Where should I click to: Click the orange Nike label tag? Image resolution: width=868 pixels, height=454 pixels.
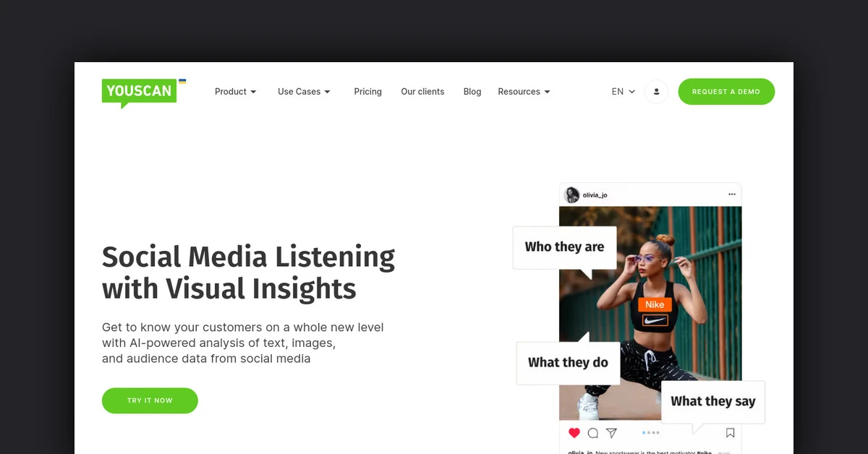click(655, 304)
